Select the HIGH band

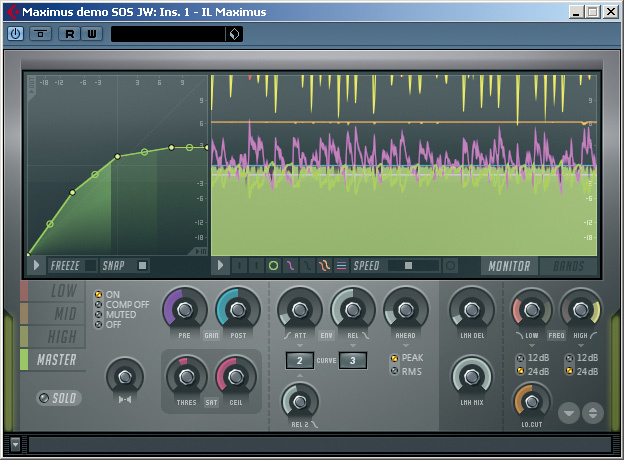pyautogui.click(x=53, y=337)
